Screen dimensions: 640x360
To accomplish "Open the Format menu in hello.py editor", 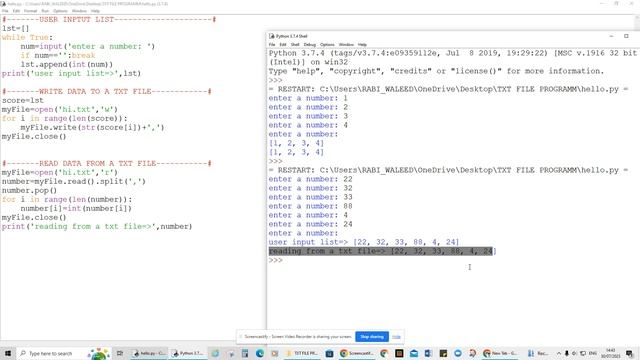I will [x=31, y=11].
